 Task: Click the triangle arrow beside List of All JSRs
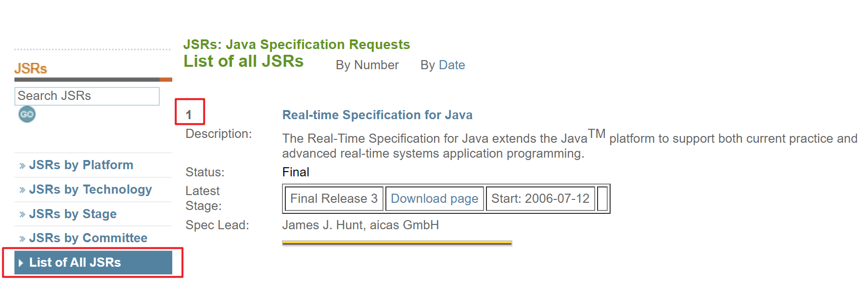tap(21, 263)
